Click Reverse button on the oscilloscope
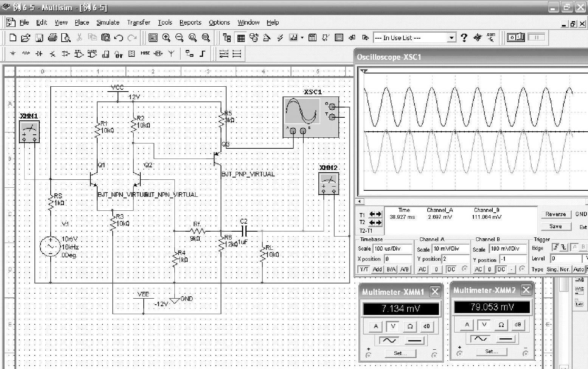 tap(555, 214)
